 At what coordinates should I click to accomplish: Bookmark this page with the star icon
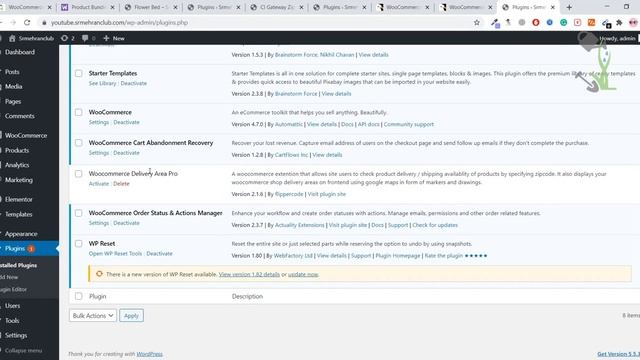point(476,23)
